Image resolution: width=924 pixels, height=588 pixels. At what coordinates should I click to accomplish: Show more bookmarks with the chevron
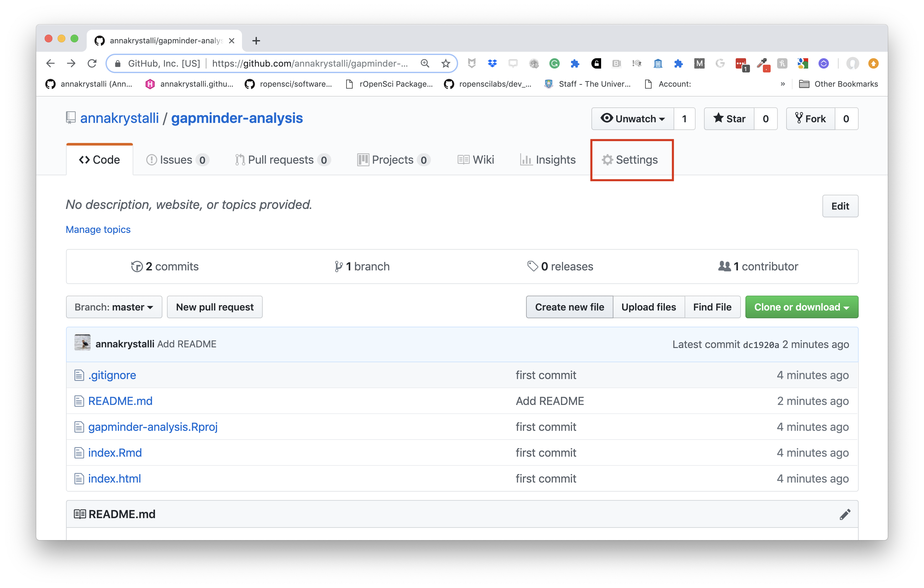pos(782,84)
